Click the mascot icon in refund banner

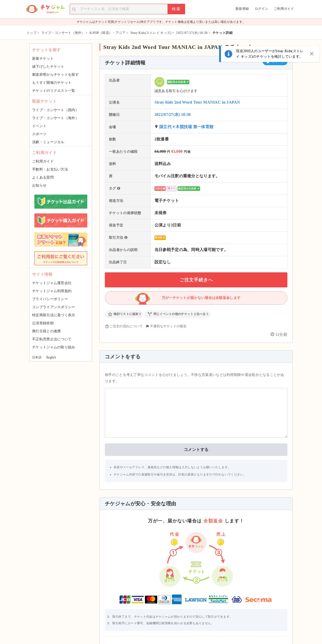coord(143,298)
